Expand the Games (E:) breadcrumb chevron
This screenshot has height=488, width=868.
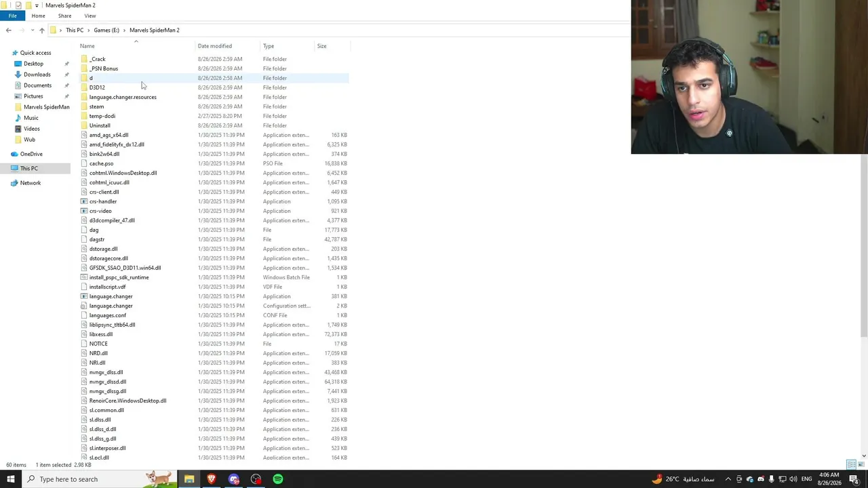pyautogui.click(x=124, y=30)
